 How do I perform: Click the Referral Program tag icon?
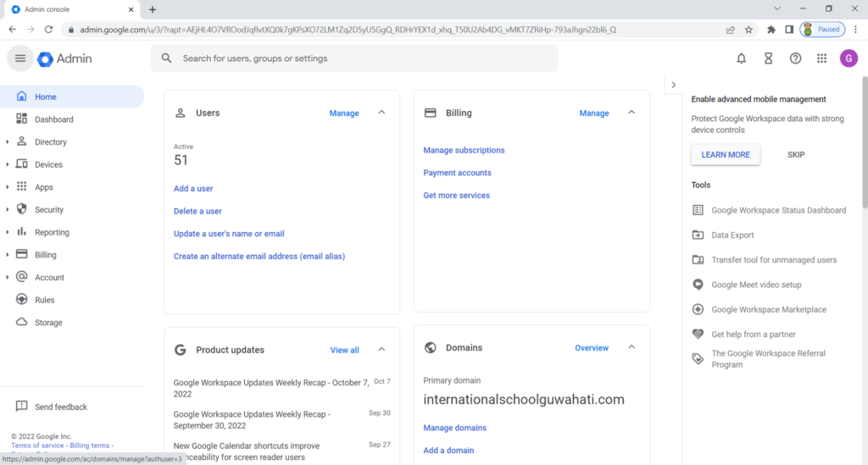click(698, 359)
